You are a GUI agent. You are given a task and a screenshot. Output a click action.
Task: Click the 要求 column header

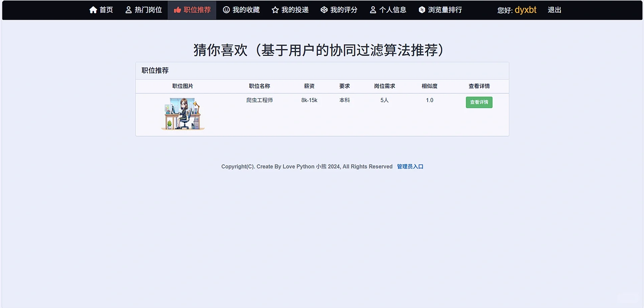click(x=344, y=86)
